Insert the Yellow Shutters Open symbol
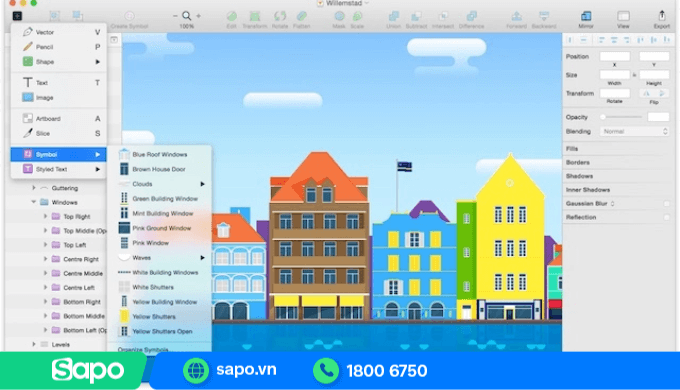Screen dimensions: 680x390 [159, 331]
